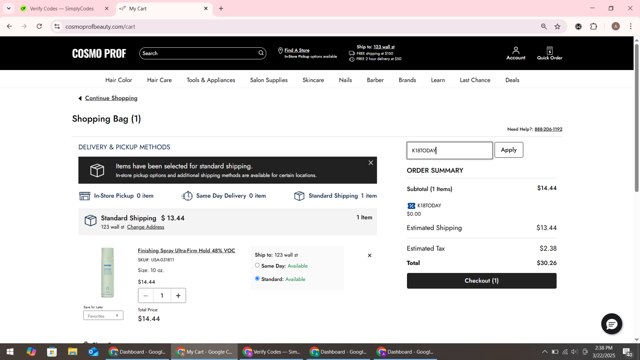
Task: Open Learn menu
Action: 438,80
